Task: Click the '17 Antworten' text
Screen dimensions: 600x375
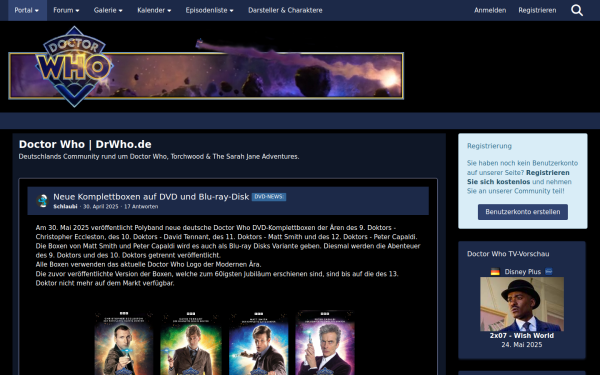Action: [x=141, y=206]
